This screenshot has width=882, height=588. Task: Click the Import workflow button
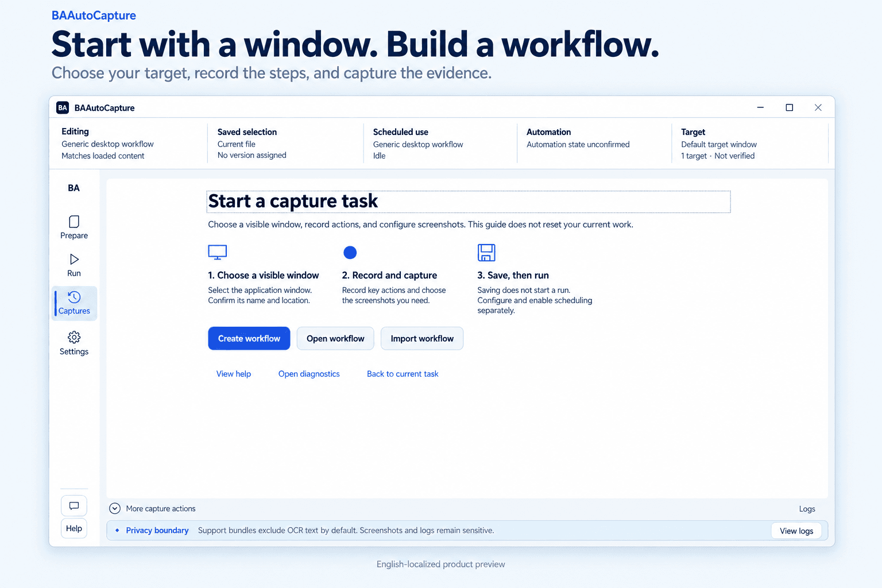pyautogui.click(x=422, y=338)
